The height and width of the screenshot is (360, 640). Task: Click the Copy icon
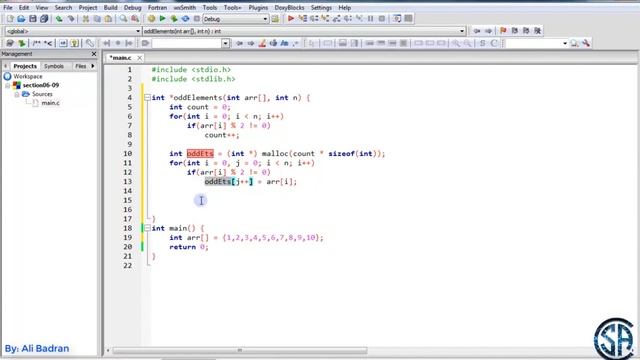click(97, 19)
